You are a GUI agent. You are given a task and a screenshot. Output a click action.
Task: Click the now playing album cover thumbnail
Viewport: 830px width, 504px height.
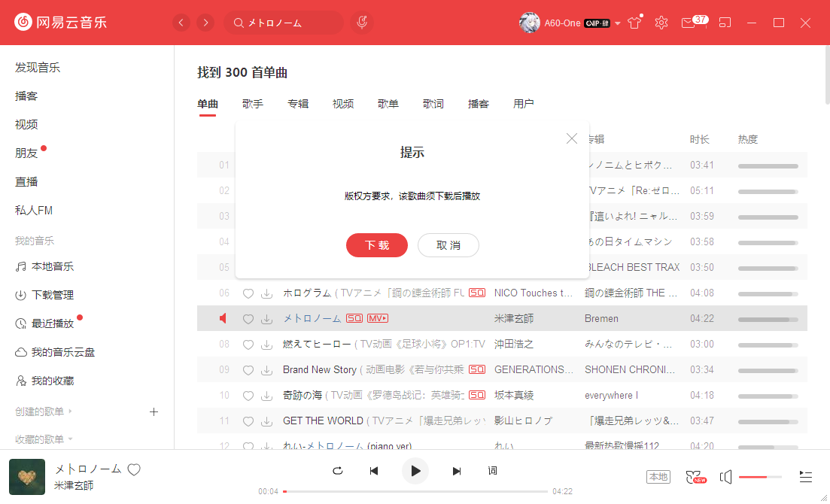point(27,476)
